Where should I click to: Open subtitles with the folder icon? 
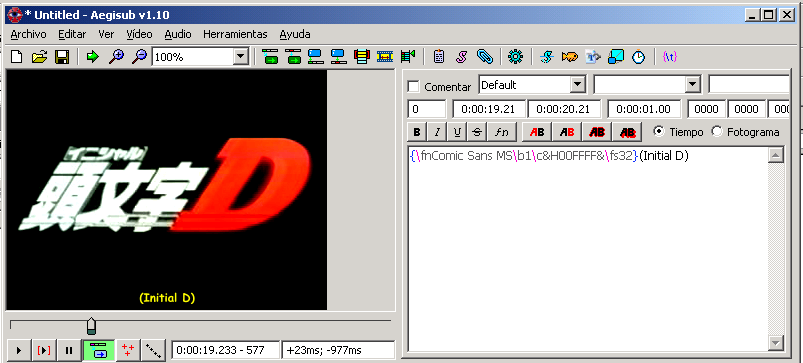39,57
